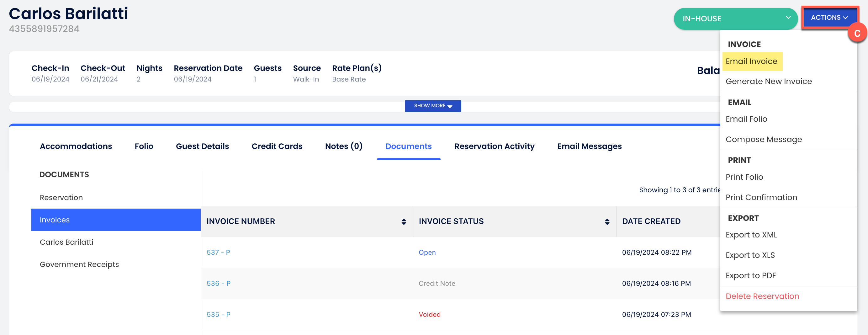Choose Print Folio option
Viewport: 868px width, 335px height.
tap(744, 177)
